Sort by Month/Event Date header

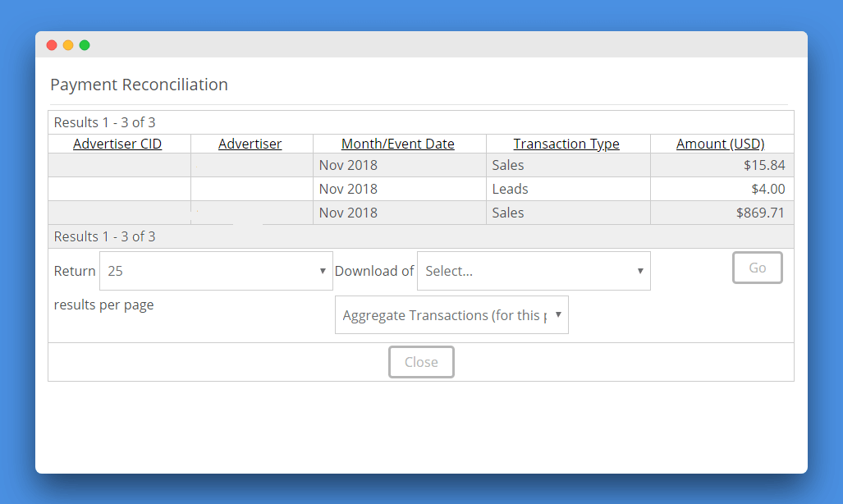pos(398,144)
